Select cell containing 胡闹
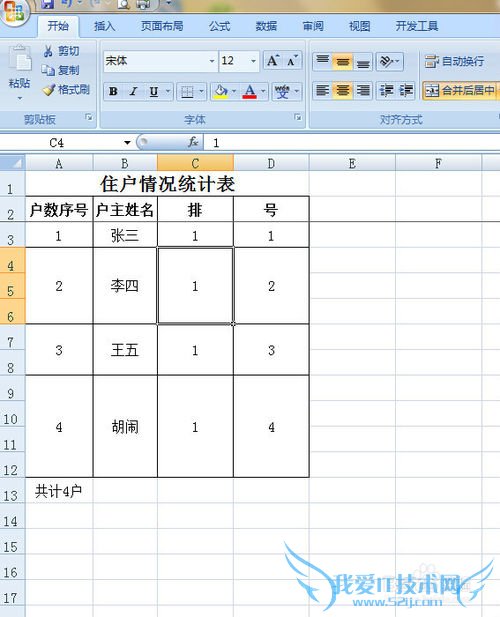 [125, 427]
